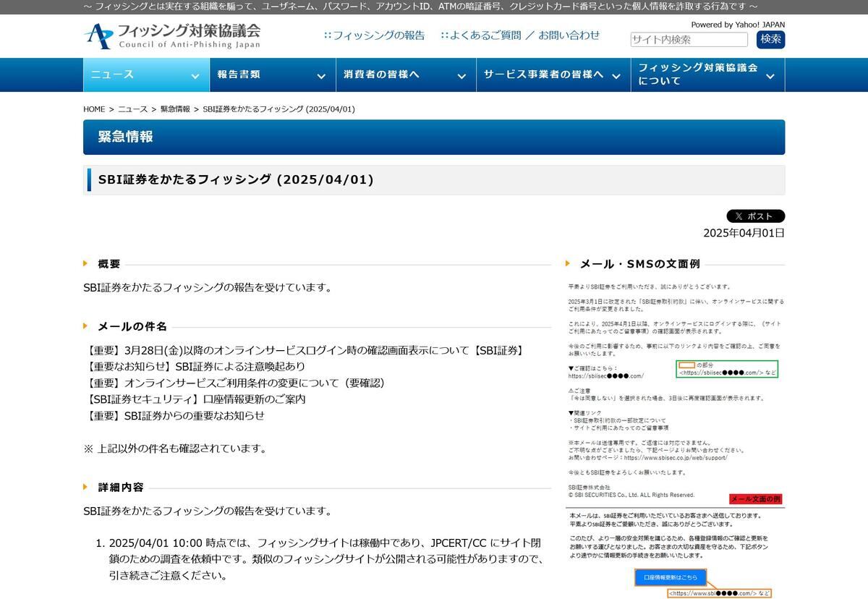Open the 消費者の皆様へ navigation menu

tap(406, 75)
